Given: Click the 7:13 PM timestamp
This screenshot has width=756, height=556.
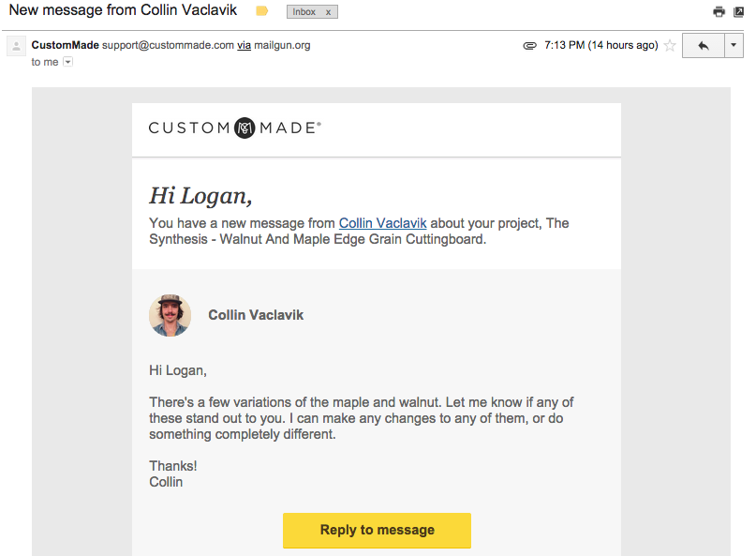Looking at the screenshot, I should click(x=601, y=45).
